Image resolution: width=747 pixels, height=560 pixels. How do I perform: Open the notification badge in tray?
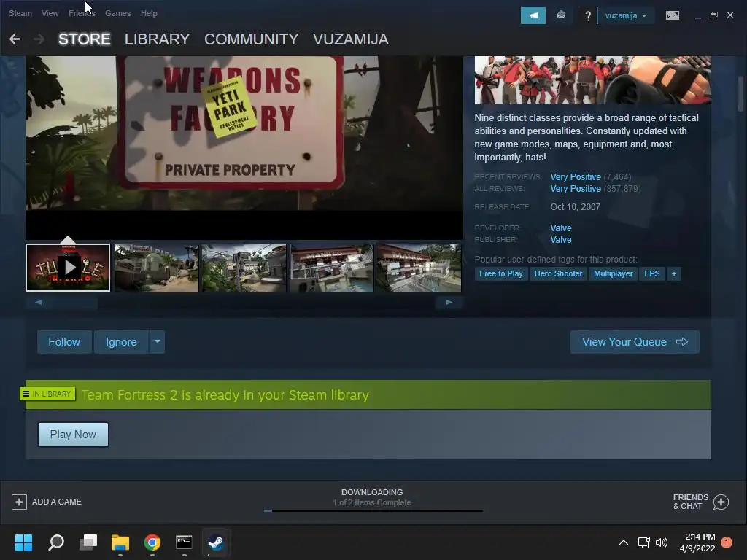click(727, 542)
